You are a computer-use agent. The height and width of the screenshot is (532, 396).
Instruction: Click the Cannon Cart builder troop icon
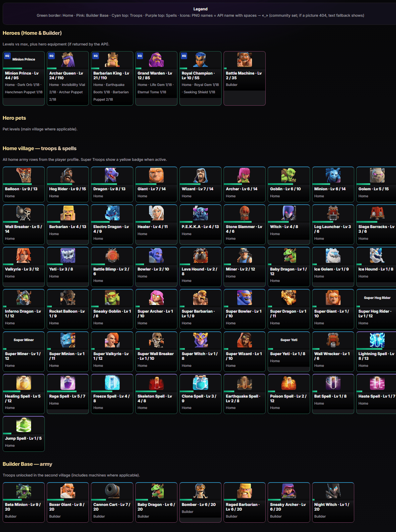[x=112, y=491]
